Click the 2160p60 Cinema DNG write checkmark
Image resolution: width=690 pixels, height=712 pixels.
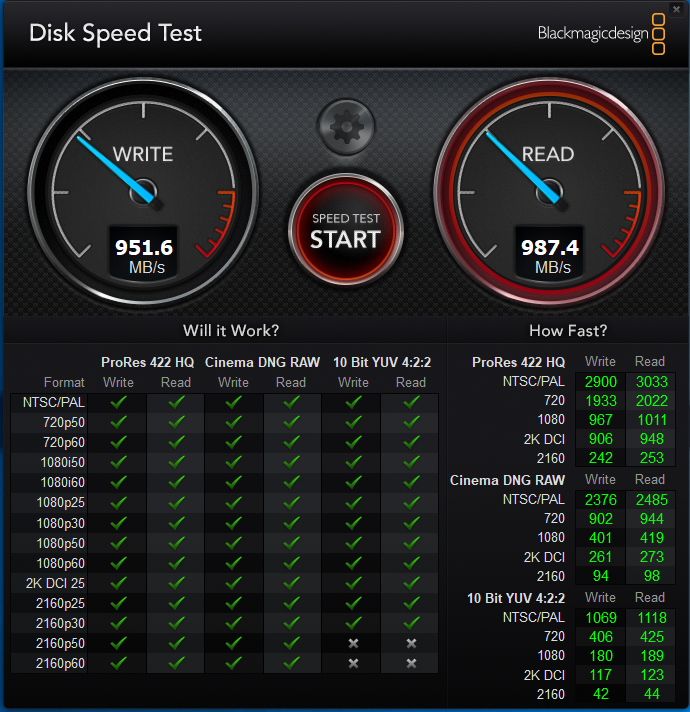click(233, 663)
